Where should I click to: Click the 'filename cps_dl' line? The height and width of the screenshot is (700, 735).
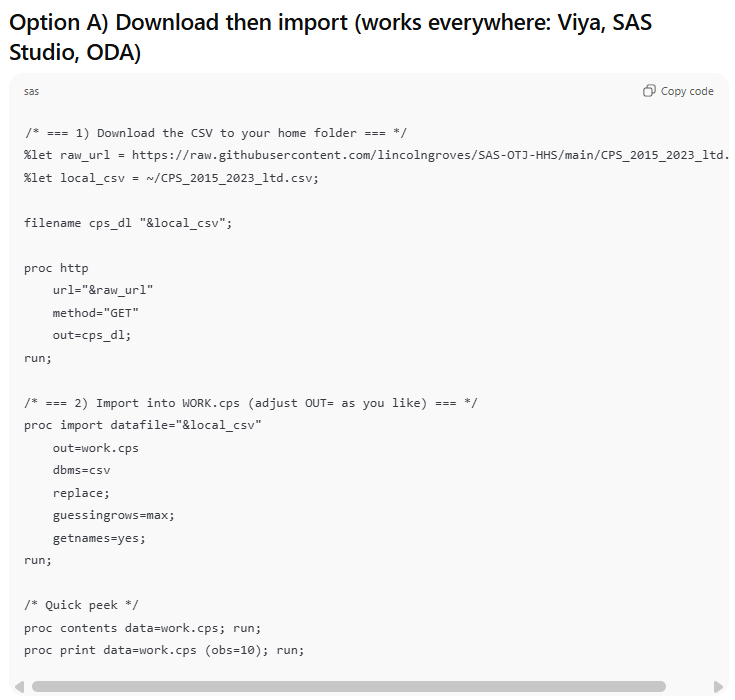[128, 223]
